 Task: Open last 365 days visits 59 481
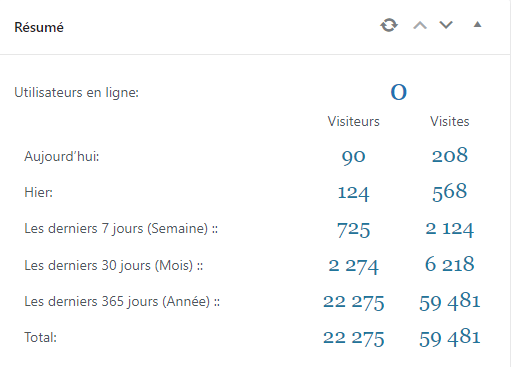450,302
